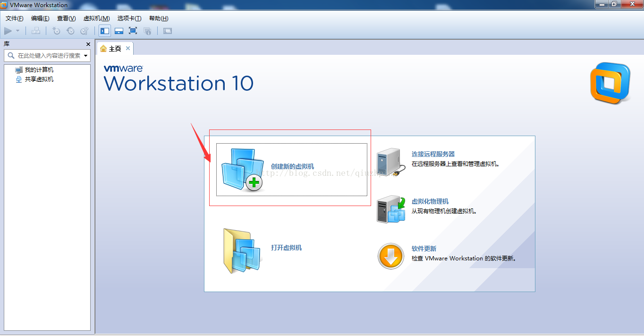The height and width of the screenshot is (336, 644).
Task: Click the power on virtual machine play button
Action: 8,31
